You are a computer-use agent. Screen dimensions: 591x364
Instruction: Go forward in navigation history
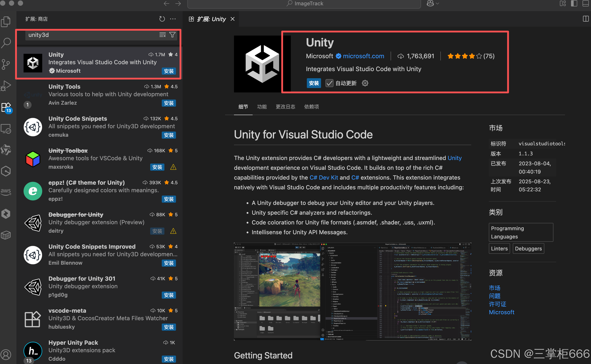178,3
